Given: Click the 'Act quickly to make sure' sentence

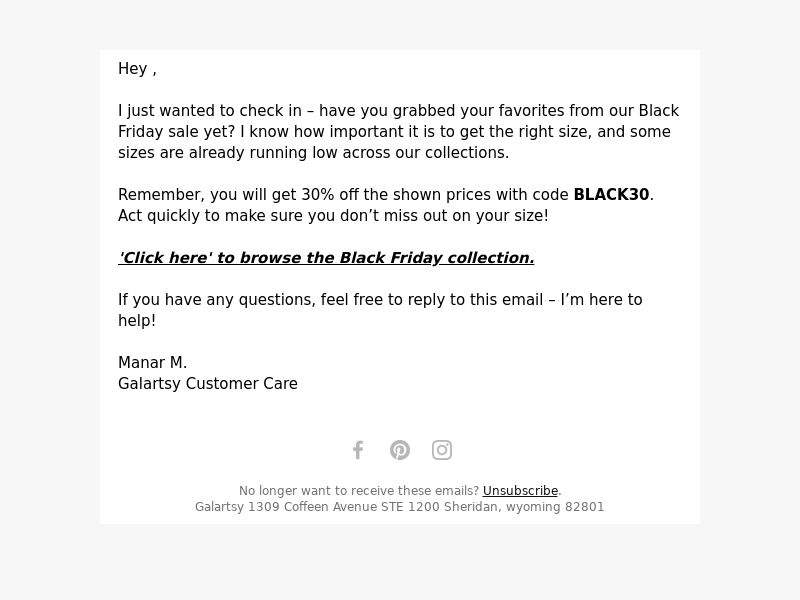Looking at the screenshot, I should click(x=333, y=215).
